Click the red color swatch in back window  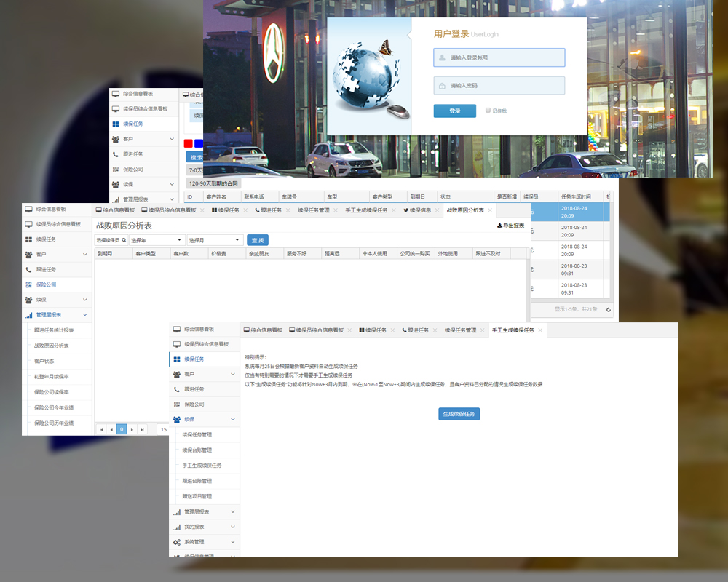click(189, 143)
